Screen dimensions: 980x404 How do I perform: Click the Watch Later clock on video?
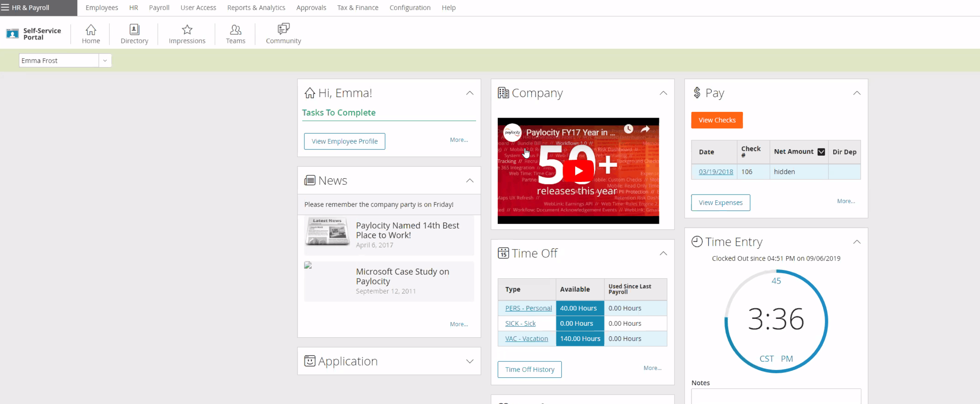[x=628, y=129]
